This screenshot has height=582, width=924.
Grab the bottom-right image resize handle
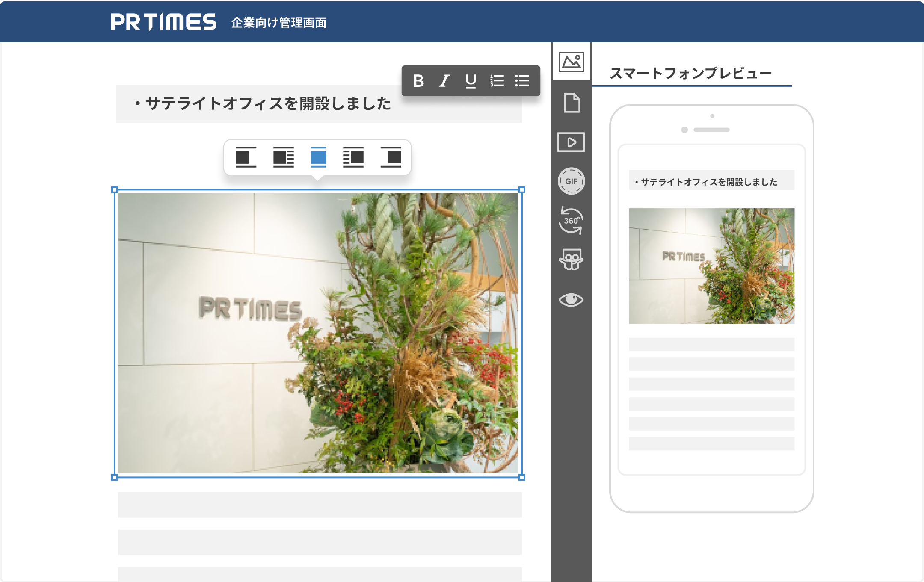point(522,477)
